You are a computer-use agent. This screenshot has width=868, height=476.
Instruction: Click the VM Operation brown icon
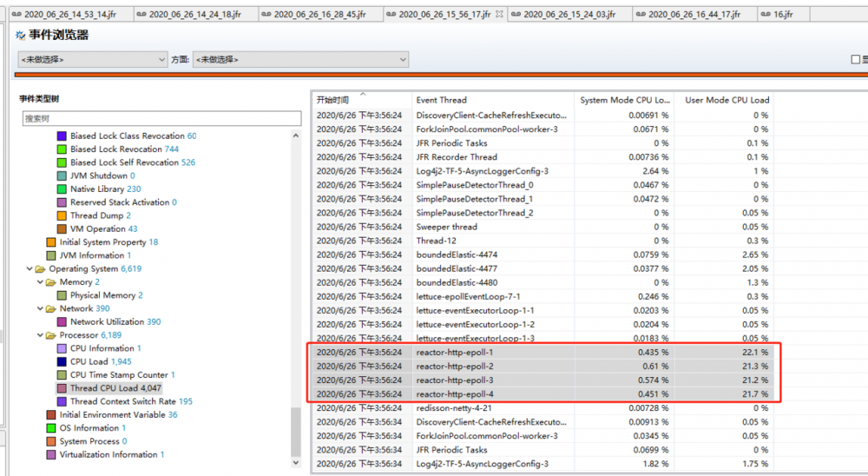tap(62, 228)
